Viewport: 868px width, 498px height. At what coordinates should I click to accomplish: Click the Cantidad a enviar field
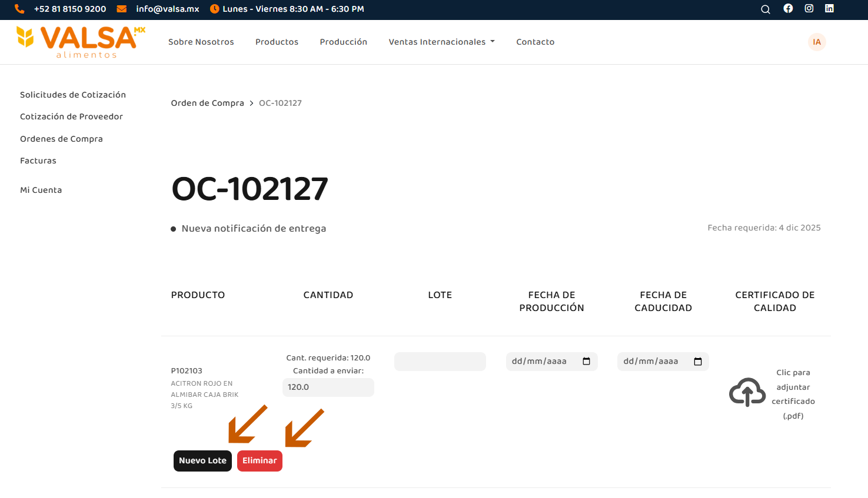[x=328, y=387]
